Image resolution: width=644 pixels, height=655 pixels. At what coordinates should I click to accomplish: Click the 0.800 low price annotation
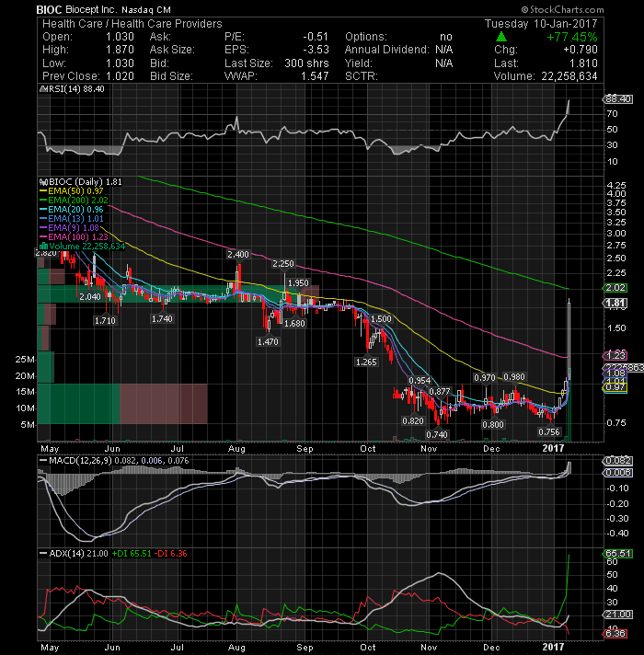[x=493, y=424]
